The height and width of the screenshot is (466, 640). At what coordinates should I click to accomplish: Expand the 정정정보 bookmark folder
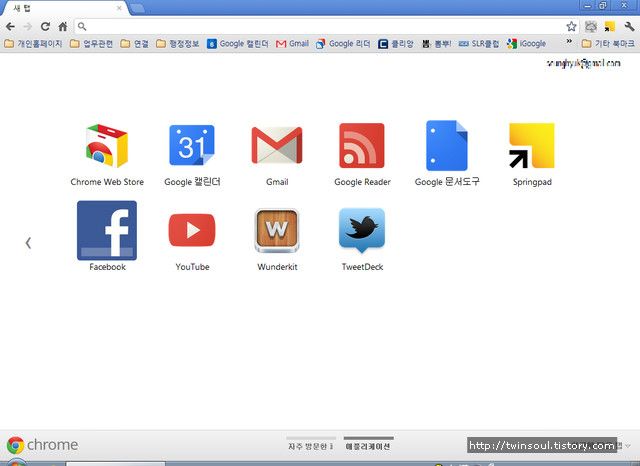click(178, 44)
